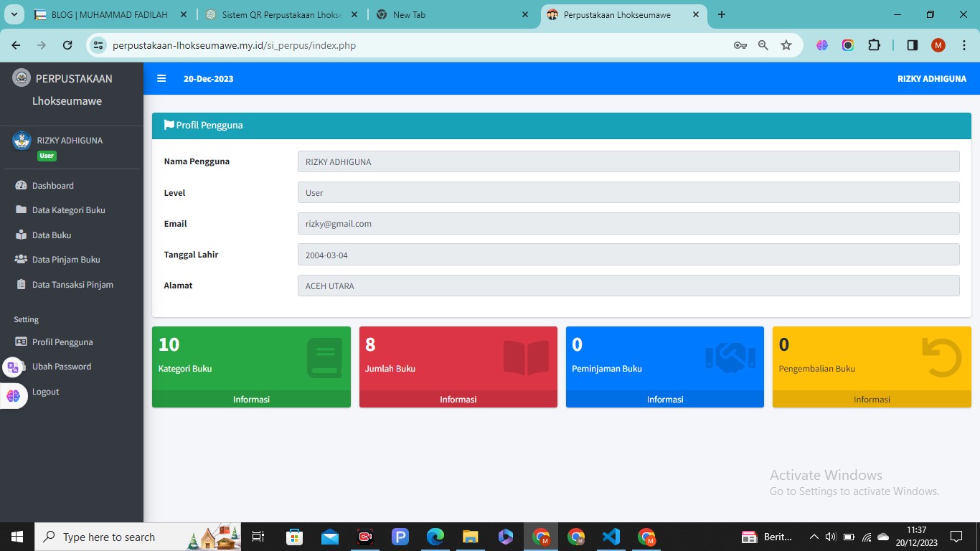Toggle the hamburger sidebar menu
This screenshot has width=980, height=551.
pyautogui.click(x=161, y=79)
